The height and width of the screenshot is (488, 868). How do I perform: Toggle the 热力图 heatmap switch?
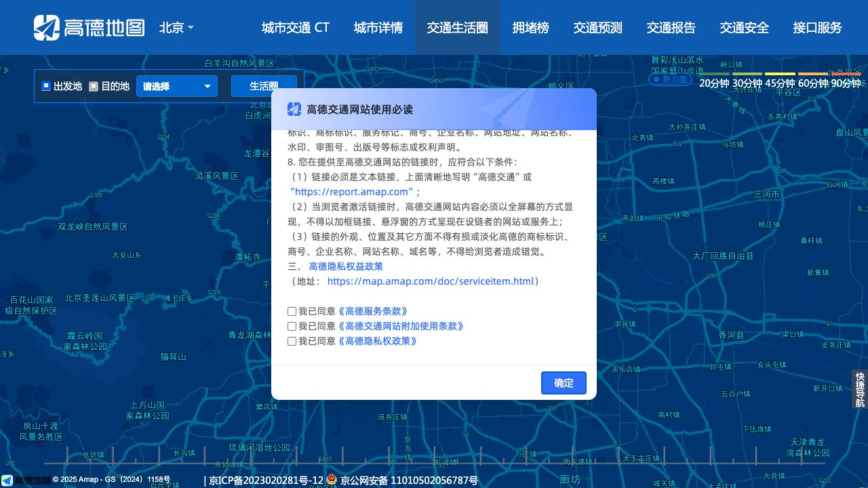(670, 79)
